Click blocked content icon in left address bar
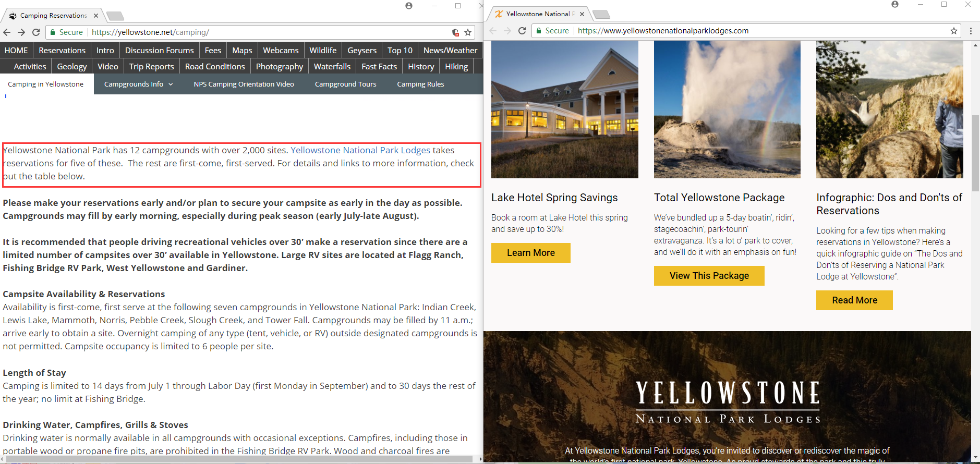980x464 pixels. pyautogui.click(x=455, y=32)
